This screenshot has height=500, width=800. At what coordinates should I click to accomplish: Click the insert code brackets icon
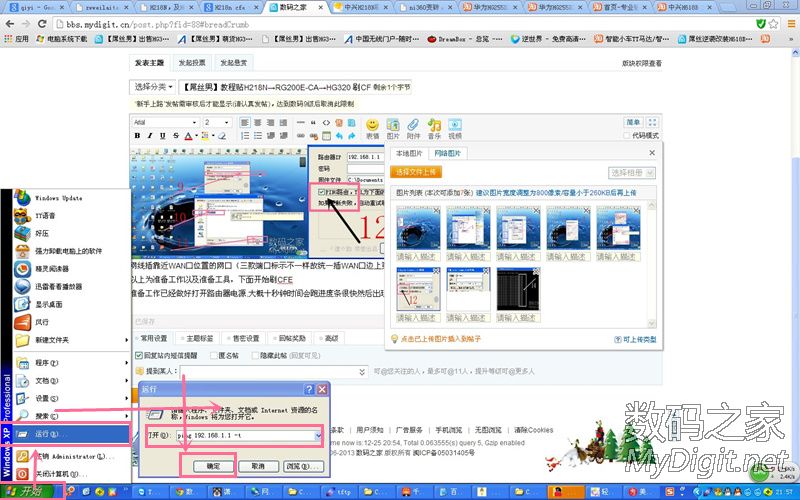[326, 122]
